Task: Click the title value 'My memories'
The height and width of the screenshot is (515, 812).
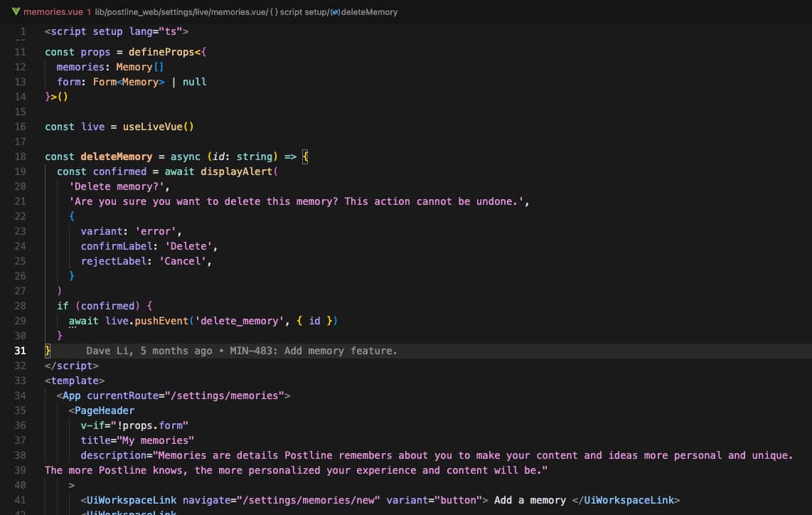Action: coord(155,440)
